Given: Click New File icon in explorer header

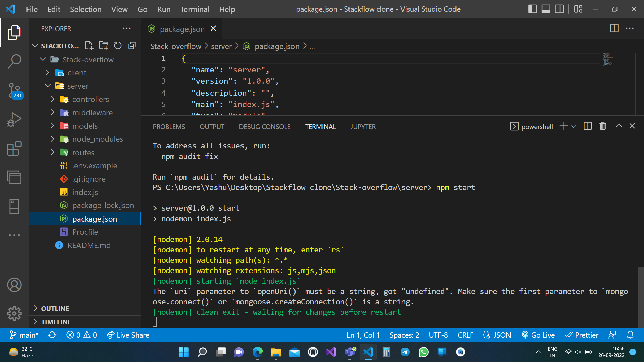Looking at the screenshot, I should pos(89,46).
